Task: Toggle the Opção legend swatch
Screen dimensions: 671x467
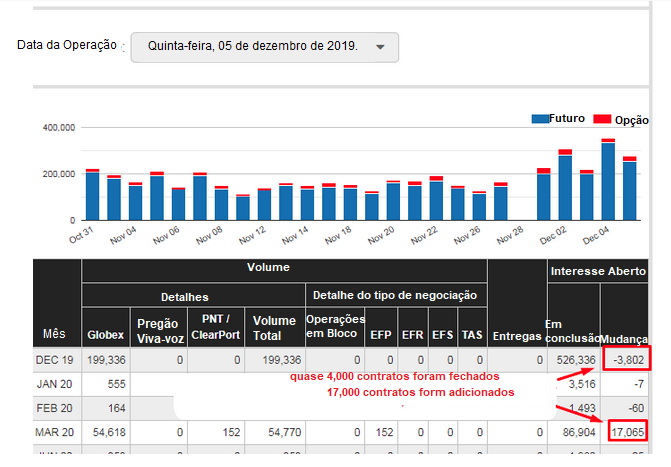Action: (x=602, y=119)
